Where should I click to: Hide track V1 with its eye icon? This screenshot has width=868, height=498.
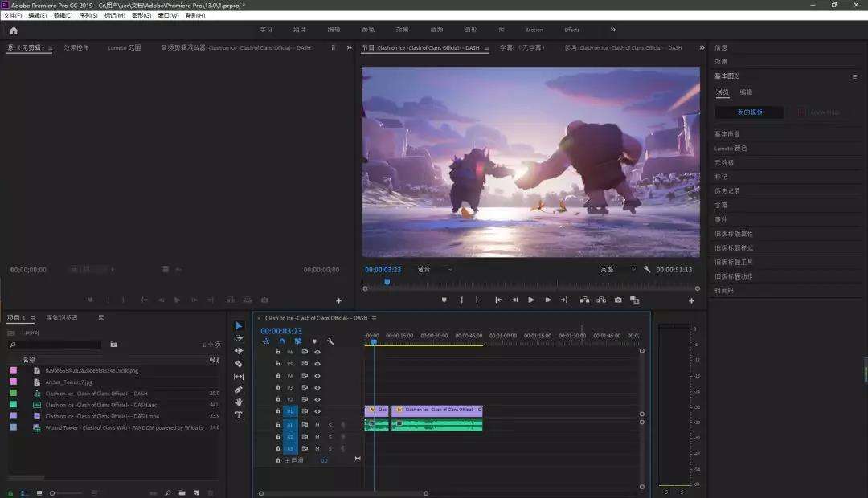317,410
